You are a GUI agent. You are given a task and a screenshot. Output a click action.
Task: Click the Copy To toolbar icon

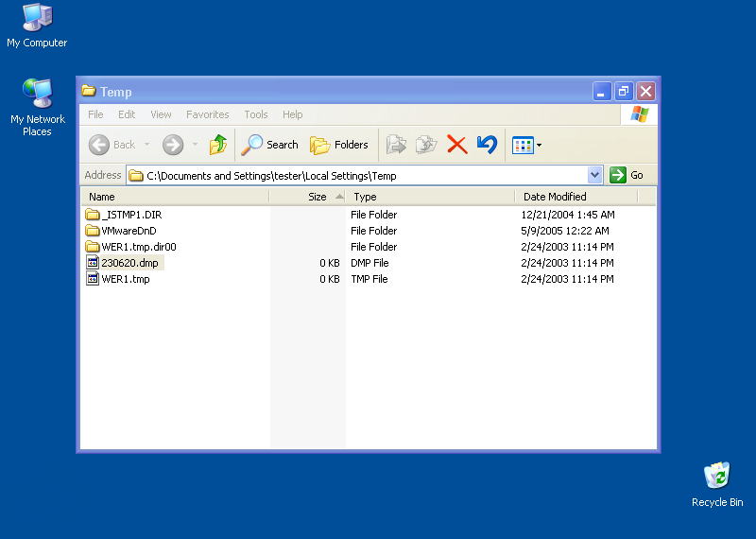coord(426,145)
